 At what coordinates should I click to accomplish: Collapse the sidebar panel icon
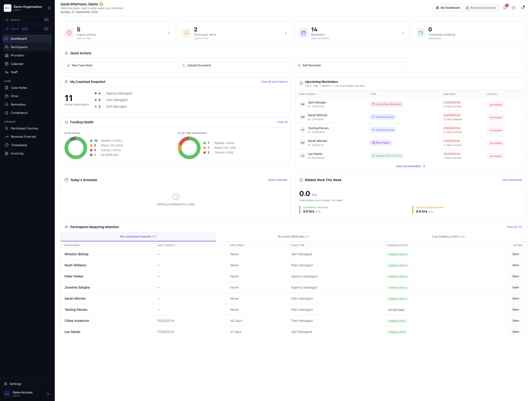(49, 8)
